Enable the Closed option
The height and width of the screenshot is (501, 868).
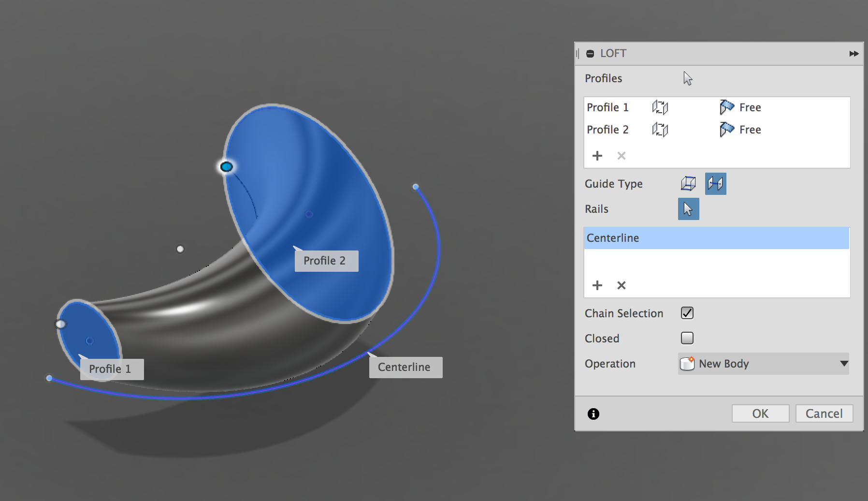(x=687, y=338)
